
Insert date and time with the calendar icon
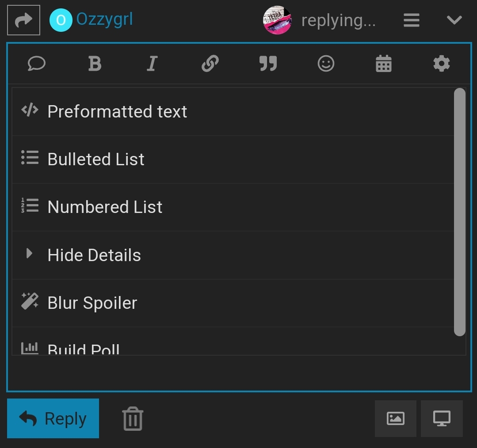383,64
